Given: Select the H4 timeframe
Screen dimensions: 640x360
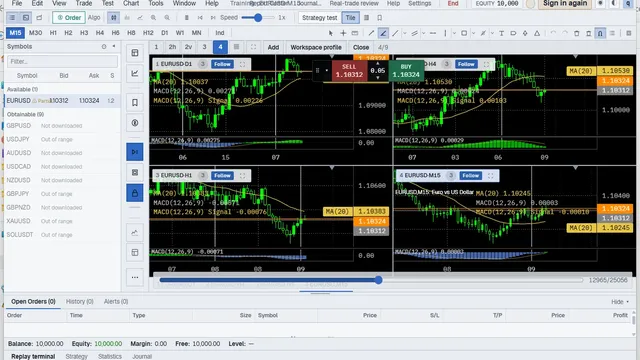Looking at the screenshot, I should point(100,33).
